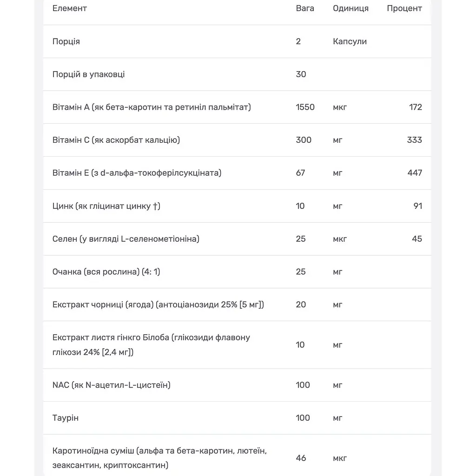476x476 pixels.
Task: Click the Капсули unit cell
Action: point(350,41)
